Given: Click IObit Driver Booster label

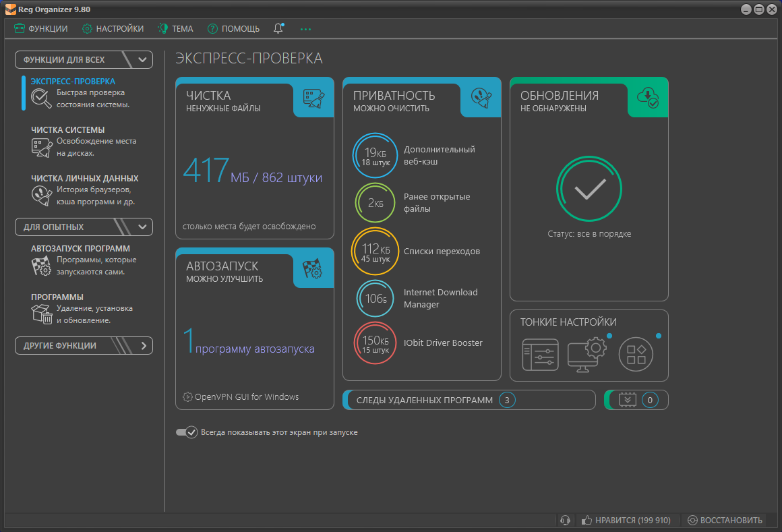Looking at the screenshot, I should pos(443,343).
